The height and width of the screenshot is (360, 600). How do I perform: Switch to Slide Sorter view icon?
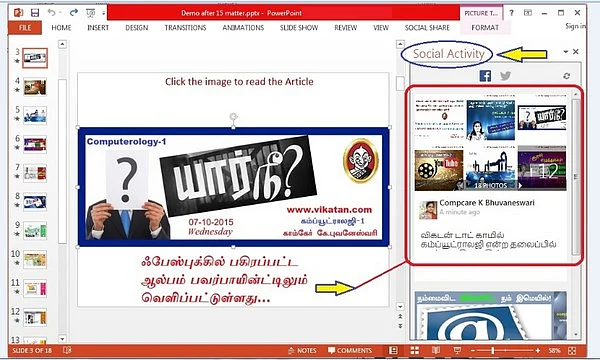(414, 350)
